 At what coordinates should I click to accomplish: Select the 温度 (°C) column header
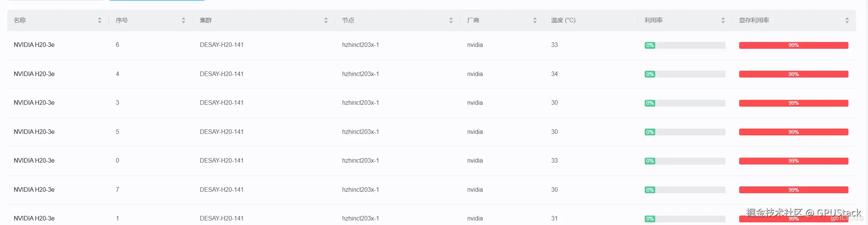coord(563,20)
